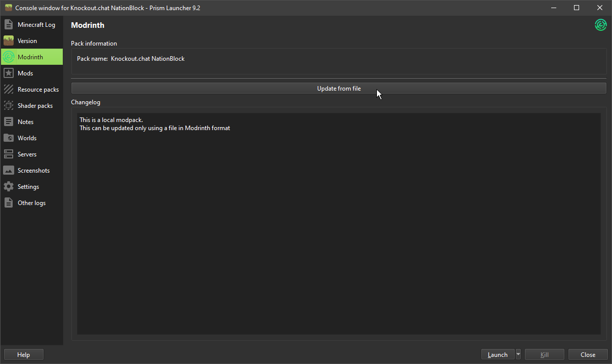This screenshot has height=364, width=612.
Task: Minimize the console window
Action: pos(553,8)
